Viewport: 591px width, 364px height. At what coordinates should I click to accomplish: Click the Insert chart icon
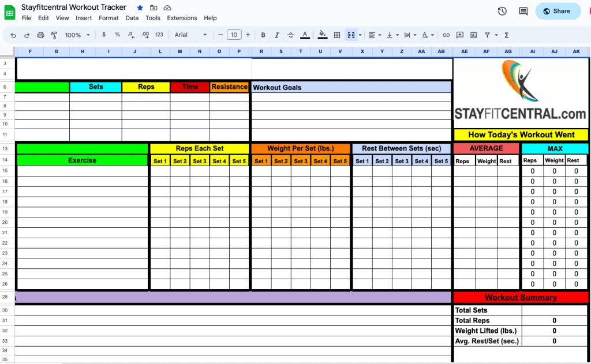[x=474, y=35]
